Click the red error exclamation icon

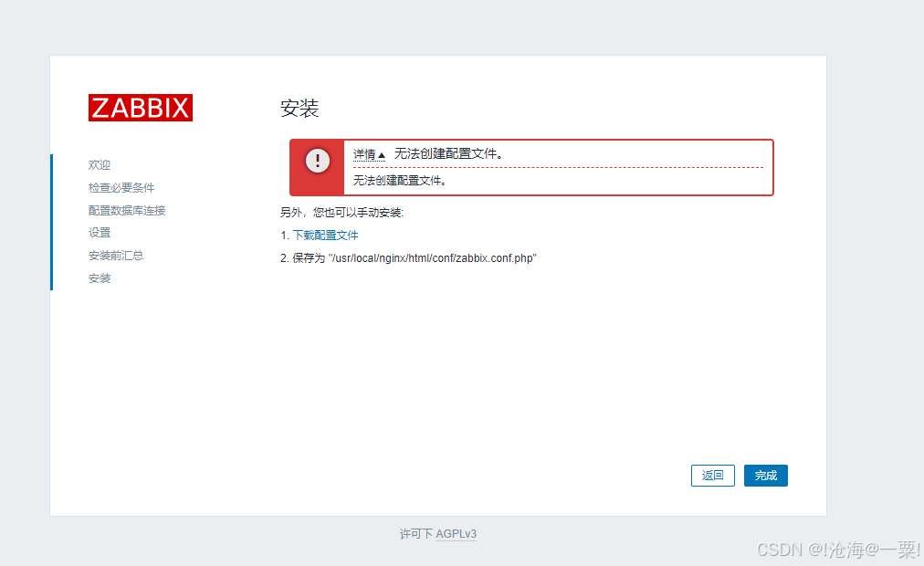coord(317,160)
